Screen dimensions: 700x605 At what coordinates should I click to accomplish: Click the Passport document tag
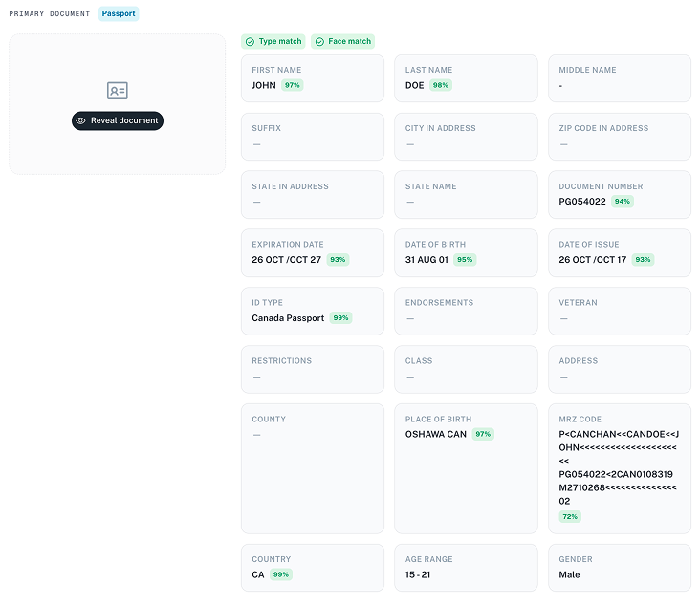point(119,13)
